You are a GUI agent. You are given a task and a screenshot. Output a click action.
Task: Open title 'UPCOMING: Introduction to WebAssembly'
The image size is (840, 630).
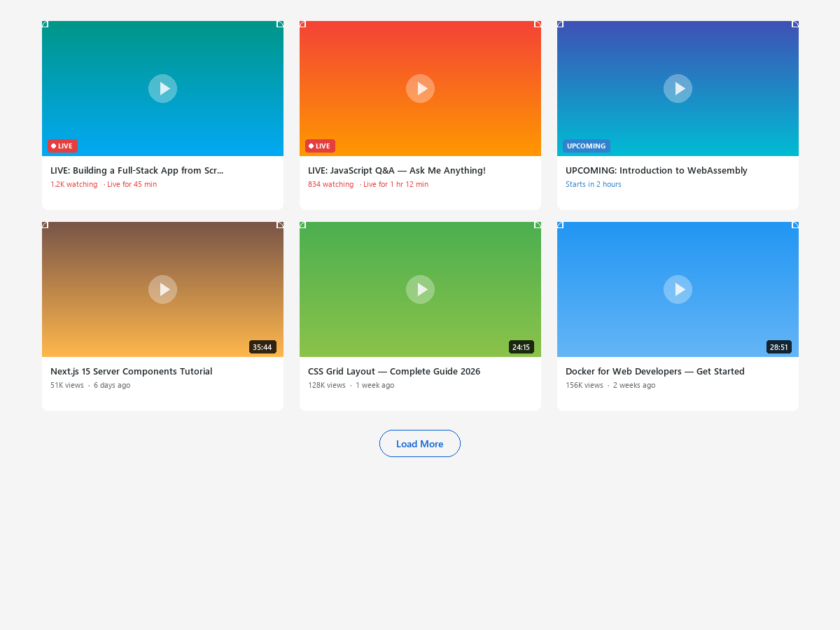coord(657,170)
